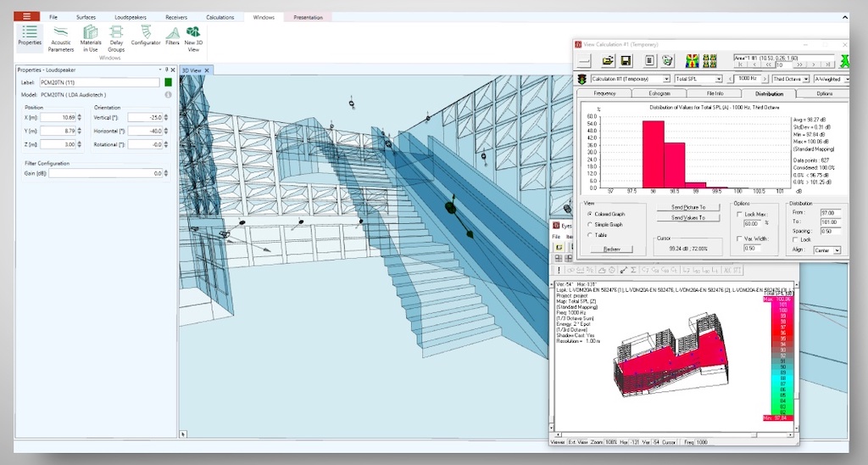The image size is (868, 465).
Task: Click the green loudspeaker color swatch
Action: (169, 82)
